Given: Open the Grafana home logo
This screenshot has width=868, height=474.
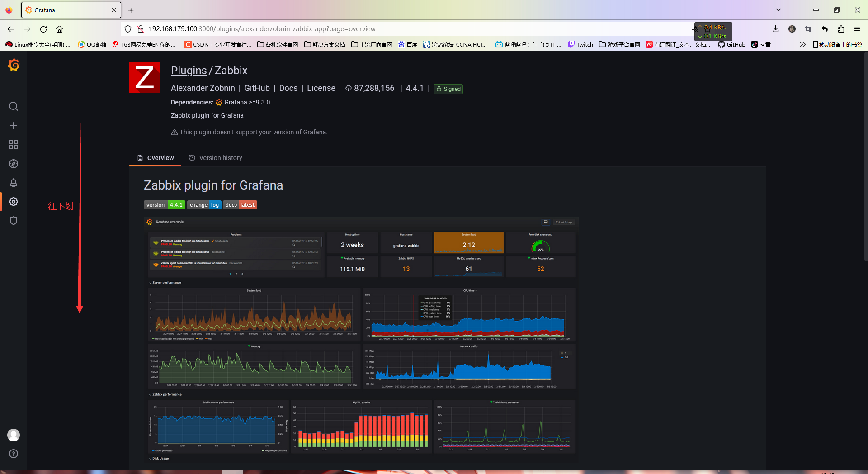Looking at the screenshot, I should pyautogui.click(x=14, y=65).
